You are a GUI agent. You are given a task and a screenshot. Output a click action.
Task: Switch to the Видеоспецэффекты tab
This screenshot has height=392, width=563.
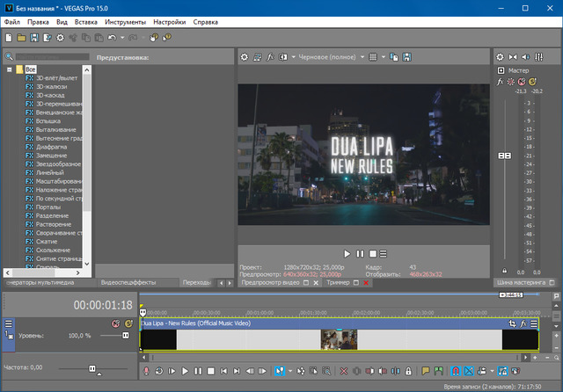pos(128,283)
